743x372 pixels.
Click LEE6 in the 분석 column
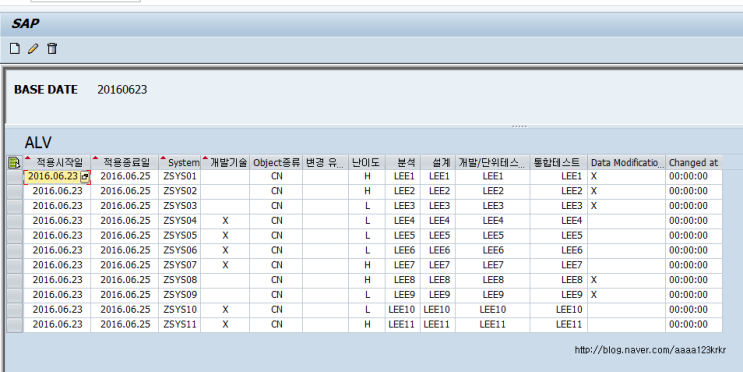click(404, 250)
